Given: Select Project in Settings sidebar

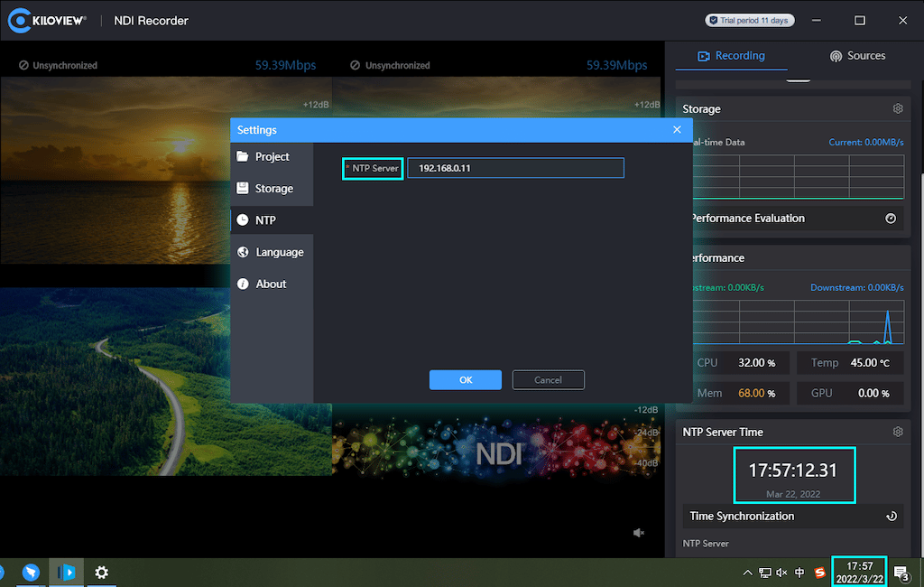Looking at the screenshot, I should 272,157.
